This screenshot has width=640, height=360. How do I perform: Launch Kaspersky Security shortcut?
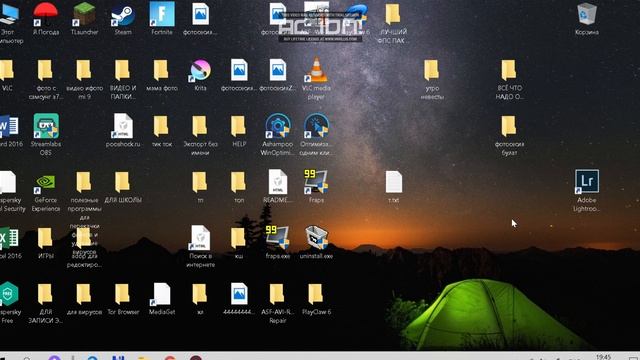(x=8, y=182)
